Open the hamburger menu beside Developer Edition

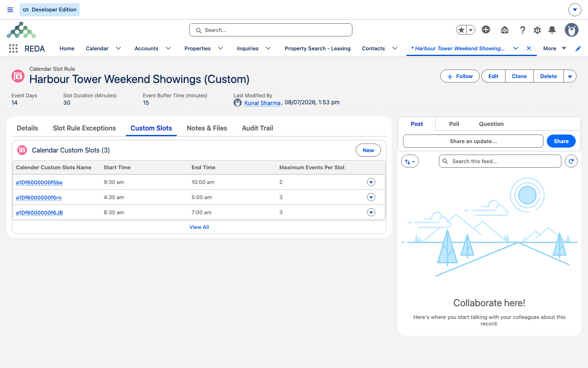[10, 10]
